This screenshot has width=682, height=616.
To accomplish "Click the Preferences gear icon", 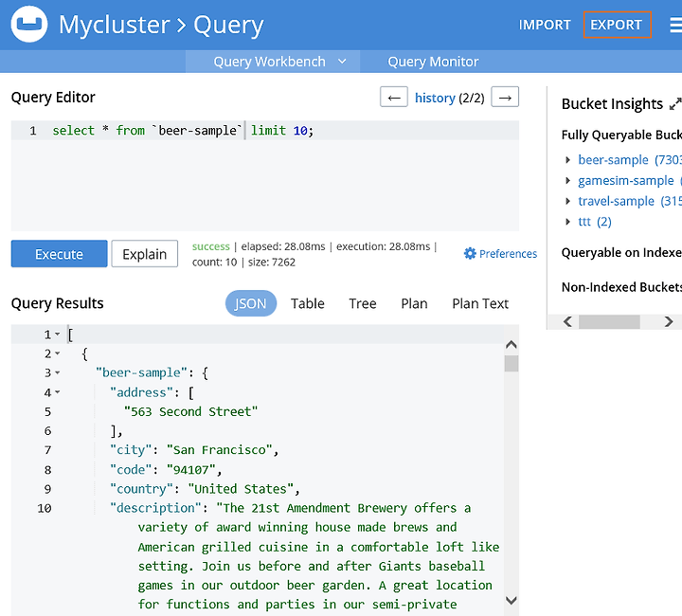I will click(x=470, y=253).
